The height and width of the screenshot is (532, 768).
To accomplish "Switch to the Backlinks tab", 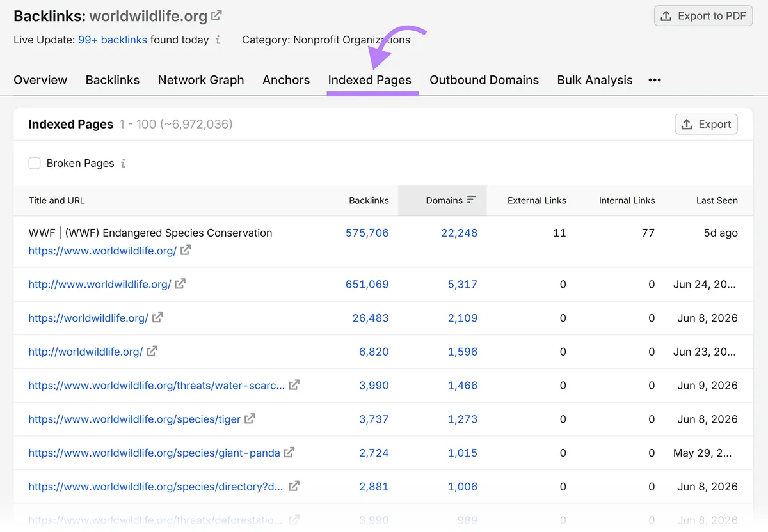I will 113,80.
